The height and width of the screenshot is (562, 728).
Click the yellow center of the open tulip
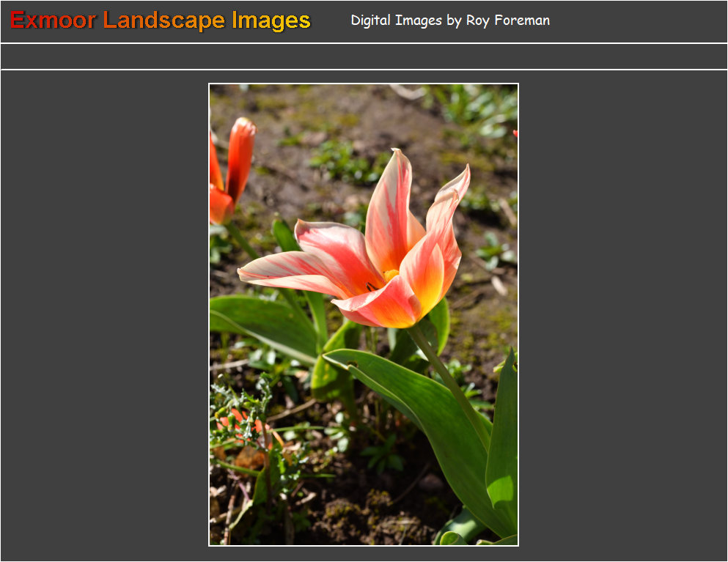391,276
